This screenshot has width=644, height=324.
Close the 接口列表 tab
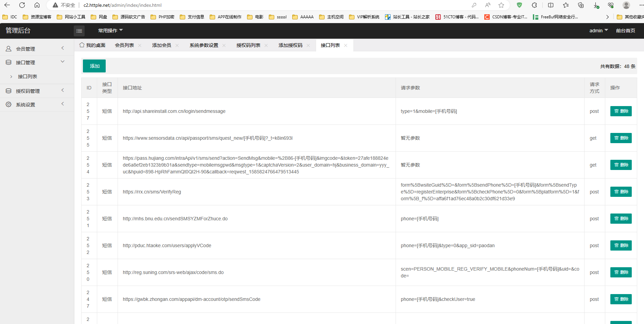(x=346, y=46)
